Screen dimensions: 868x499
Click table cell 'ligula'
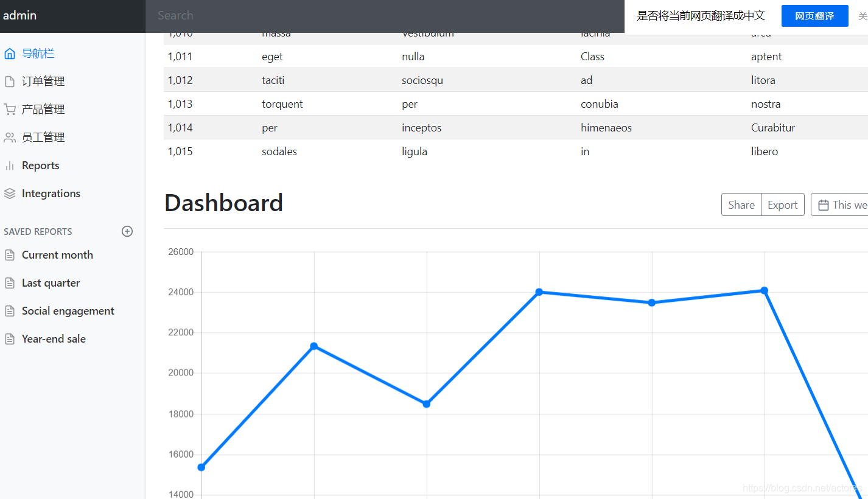(x=415, y=152)
